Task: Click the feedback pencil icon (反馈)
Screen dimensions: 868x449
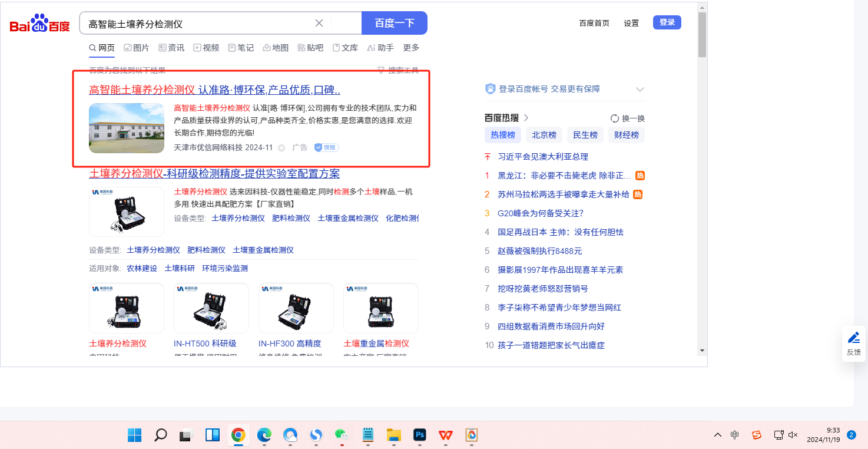Action: point(853,338)
